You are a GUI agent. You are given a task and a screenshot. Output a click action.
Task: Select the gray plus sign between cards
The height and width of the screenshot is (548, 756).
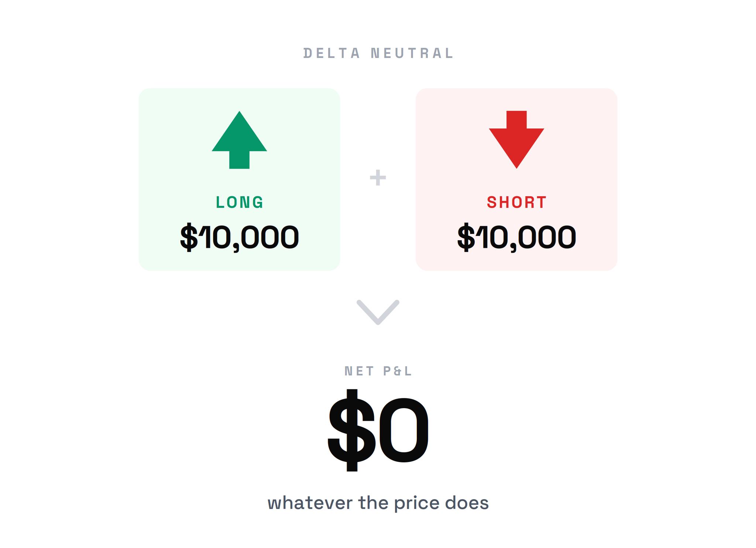click(x=378, y=178)
